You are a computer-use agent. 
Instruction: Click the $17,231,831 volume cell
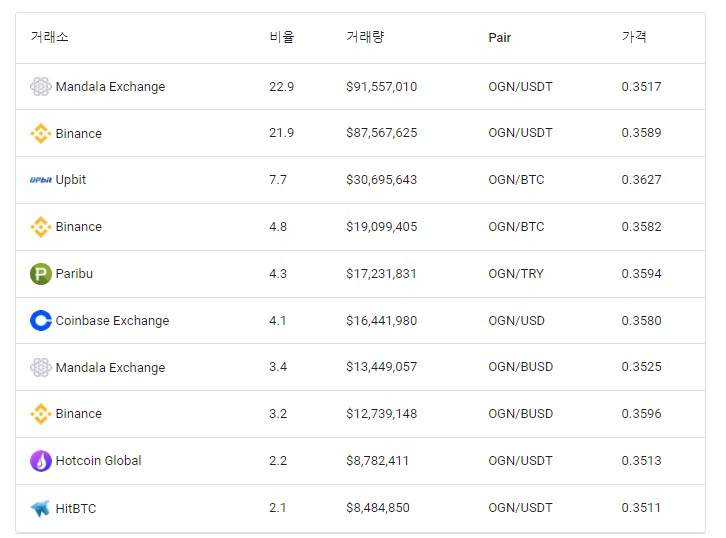pos(381,274)
